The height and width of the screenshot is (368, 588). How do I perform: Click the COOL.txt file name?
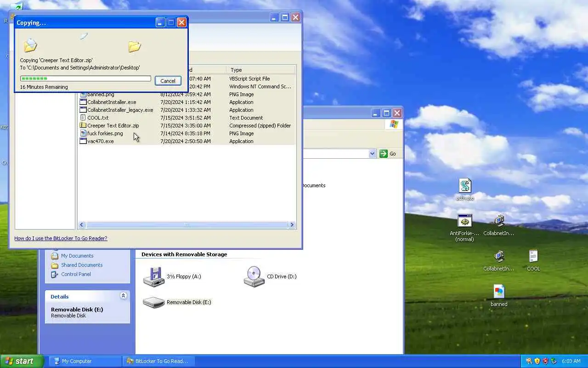(x=98, y=118)
